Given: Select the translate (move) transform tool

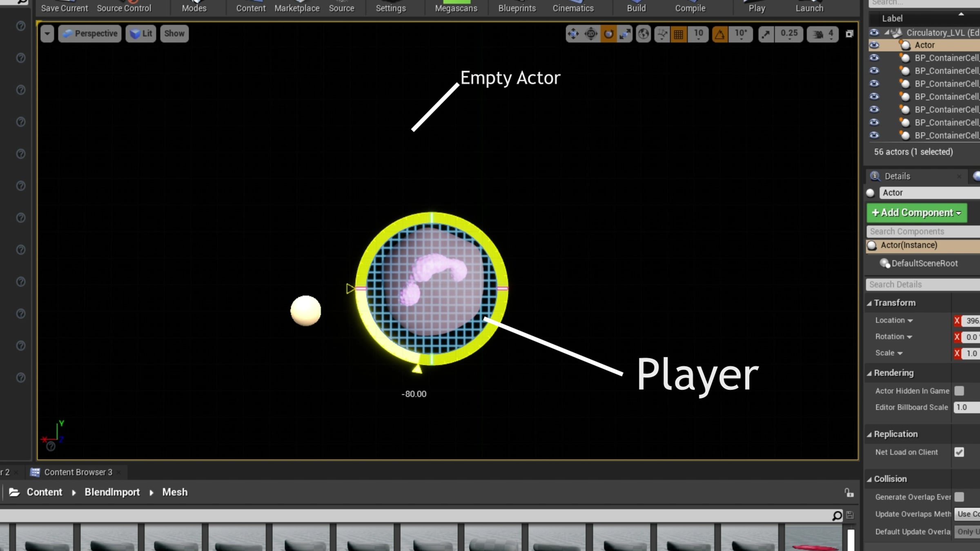Looking at the screenshot, I should [x=573, y=34].
